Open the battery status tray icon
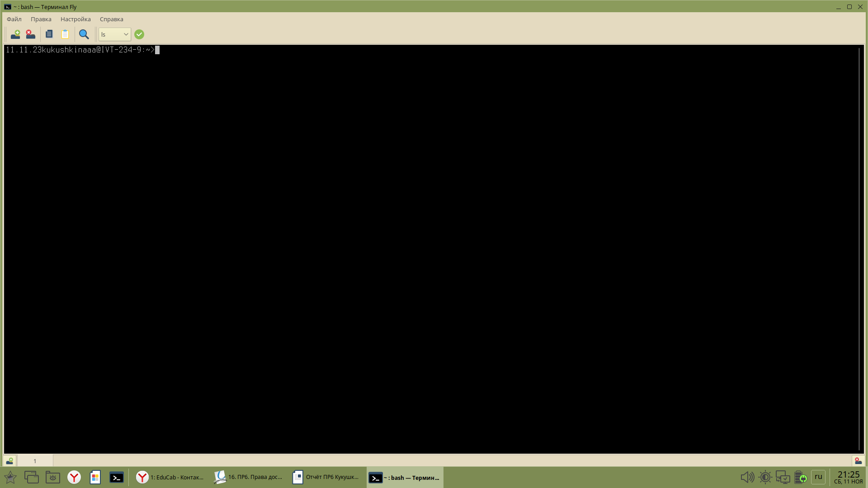Viewport: 868px width, 488px height. [x=801, y=477]
